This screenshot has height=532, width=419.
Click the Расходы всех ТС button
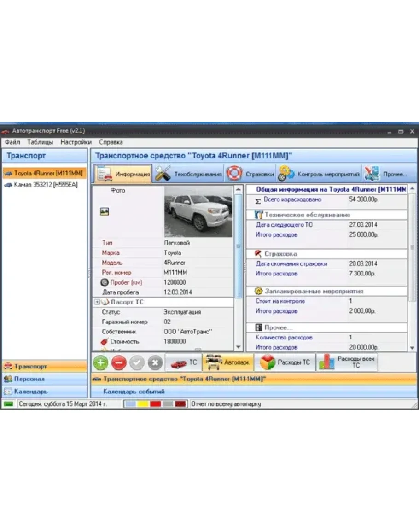point(347,362)
